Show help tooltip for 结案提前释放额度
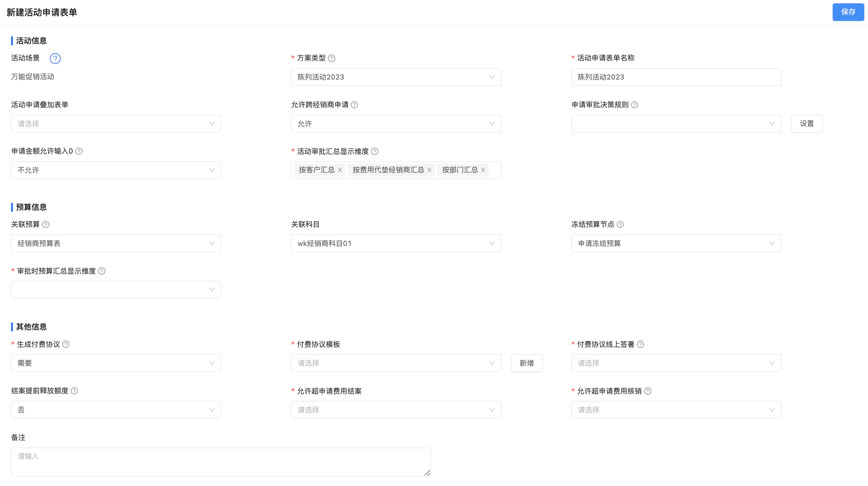Screen dimensions: 868x486 [74, 391]
